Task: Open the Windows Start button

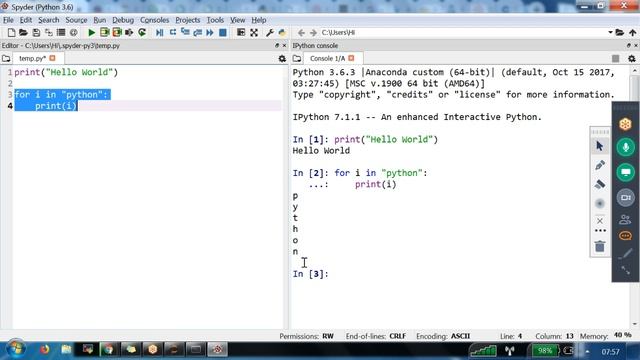Action: click(x=16, y=350)
